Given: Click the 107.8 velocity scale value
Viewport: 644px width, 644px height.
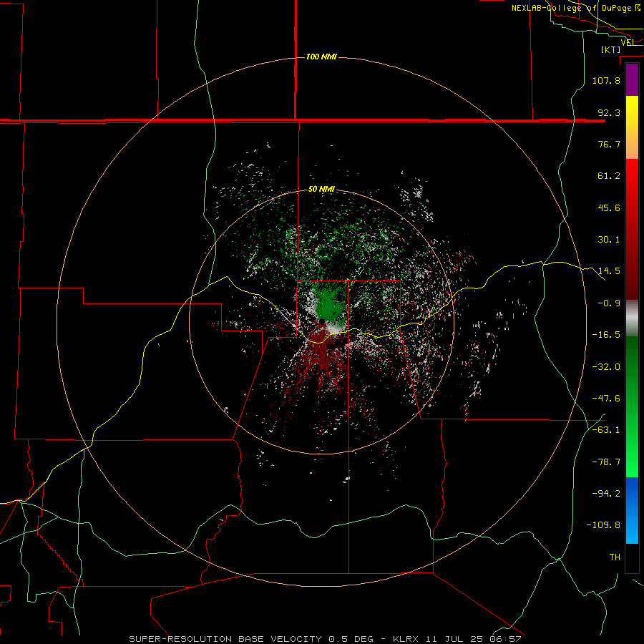Looking at the screenshot, I should pos(606,80).
